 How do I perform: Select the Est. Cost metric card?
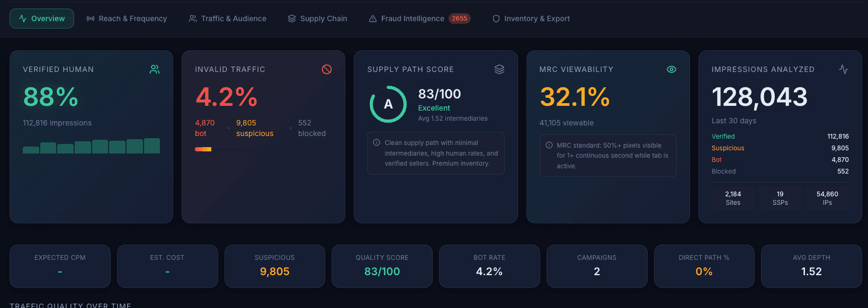[x=167, y=266]
